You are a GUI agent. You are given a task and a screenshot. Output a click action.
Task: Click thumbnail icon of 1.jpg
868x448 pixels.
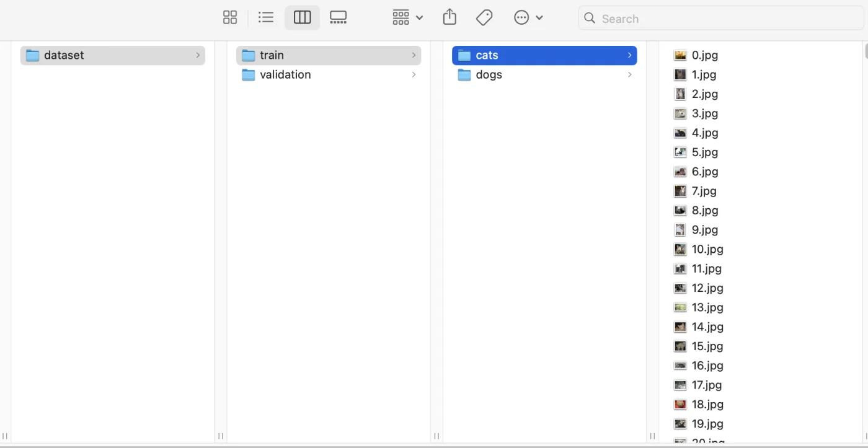[x=680, y=74]
